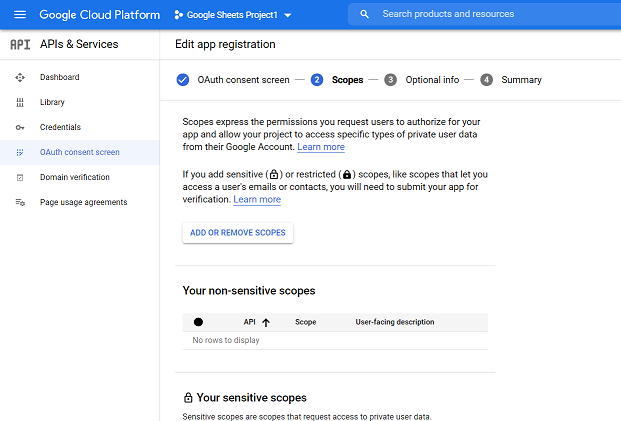Click the Page usage agreements icon
The width and height of the screenshot is (621, 421).
click(x=20, y=202)
